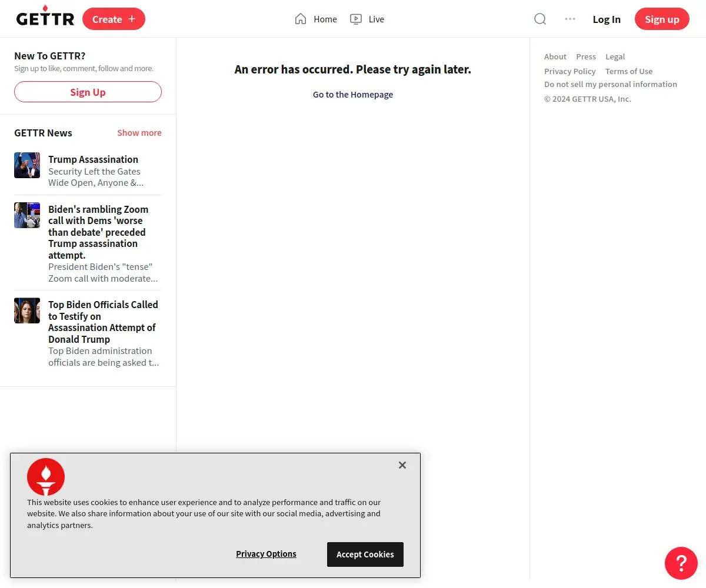This screenshot has width=706, height=588.
Task: Click the 2024 GETTR USA copyright text
Action: click(588, 99)
